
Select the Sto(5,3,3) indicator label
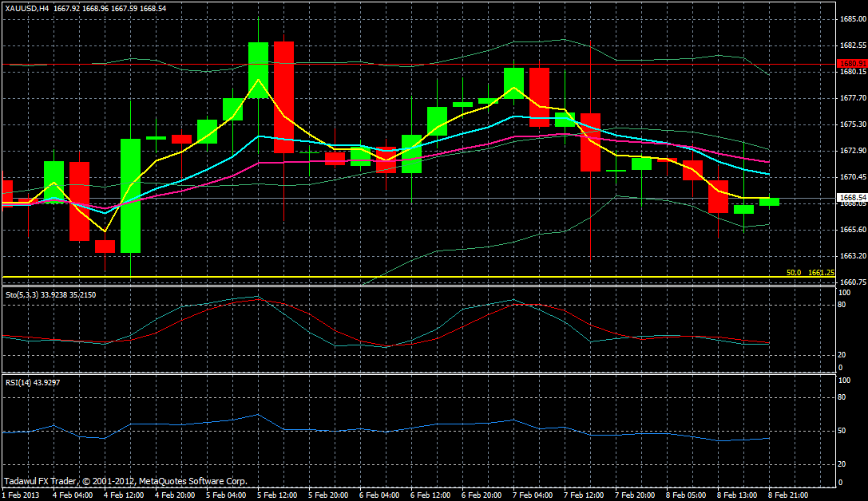click(50, 295)
